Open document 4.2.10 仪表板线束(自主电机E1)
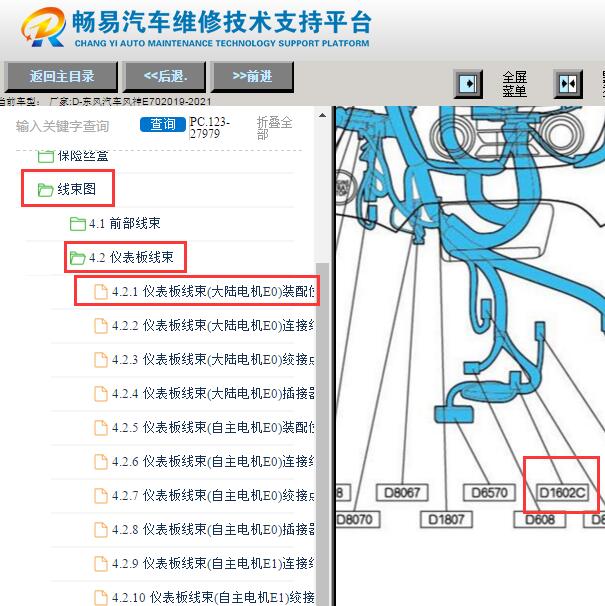Viewport: 605px width, 606px height. [205, 597]
